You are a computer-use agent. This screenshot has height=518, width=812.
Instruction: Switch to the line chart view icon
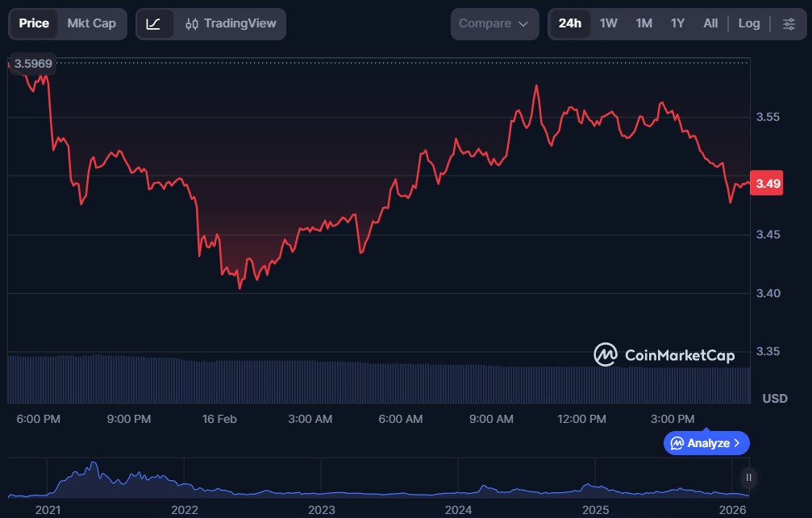point(153,24)
